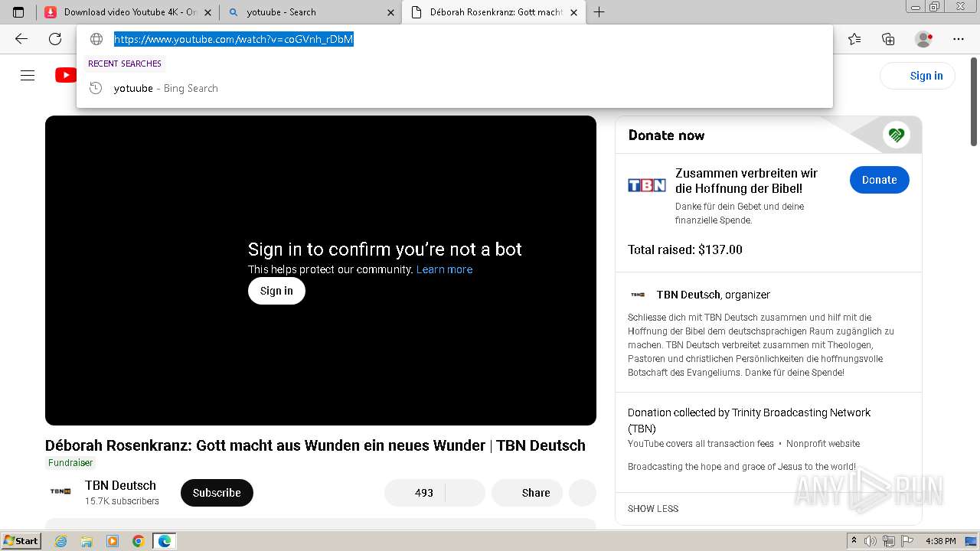Click Sign in on the video player
The image size is (980, 551).
[x=276, y=291]
